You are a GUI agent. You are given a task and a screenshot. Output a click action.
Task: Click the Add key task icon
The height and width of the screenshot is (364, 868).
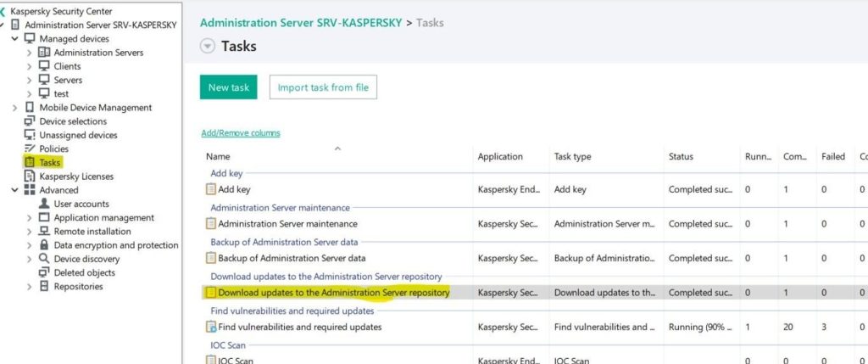[211, 190]
